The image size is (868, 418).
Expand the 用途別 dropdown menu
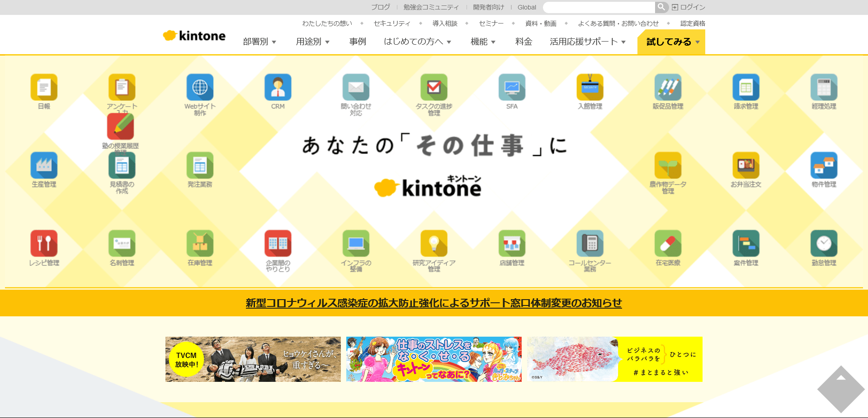(x=312, y=42)
